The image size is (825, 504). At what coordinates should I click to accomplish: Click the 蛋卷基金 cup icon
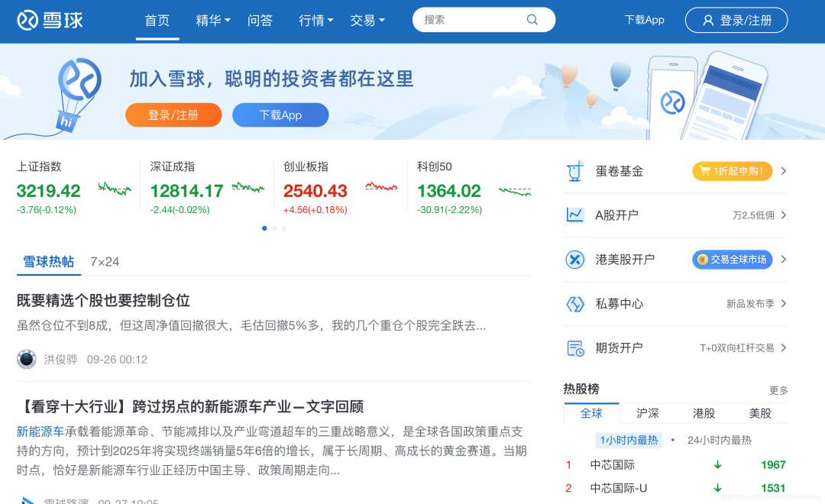(x=575, y=171)
